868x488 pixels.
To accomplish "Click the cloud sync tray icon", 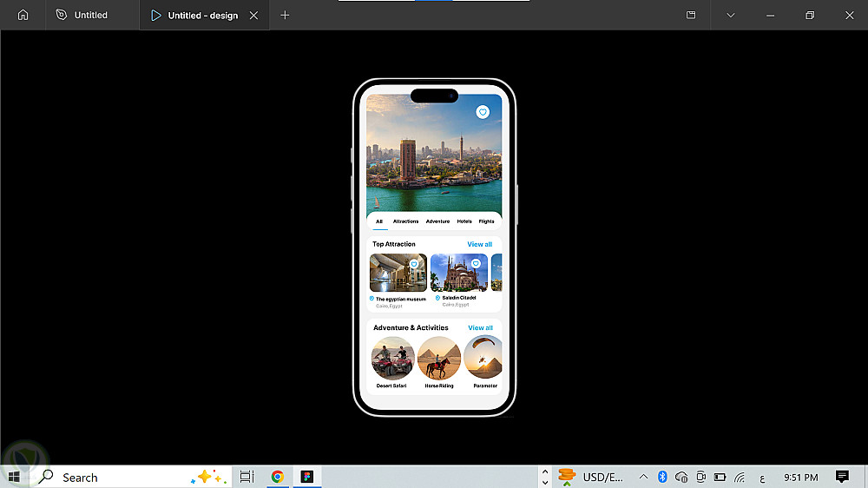I will click(681, 477).
